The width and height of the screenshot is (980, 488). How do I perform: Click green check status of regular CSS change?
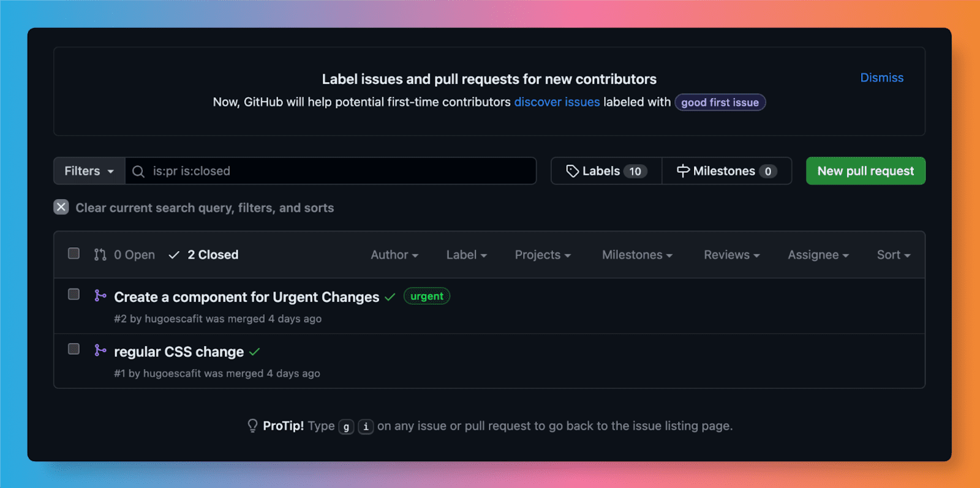click(255, 351)
